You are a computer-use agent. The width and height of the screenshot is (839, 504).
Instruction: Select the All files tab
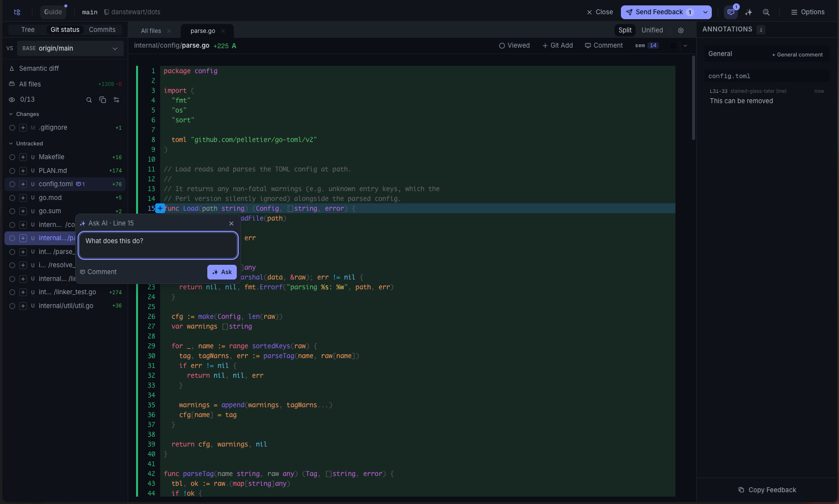click(x=151, y=31)
